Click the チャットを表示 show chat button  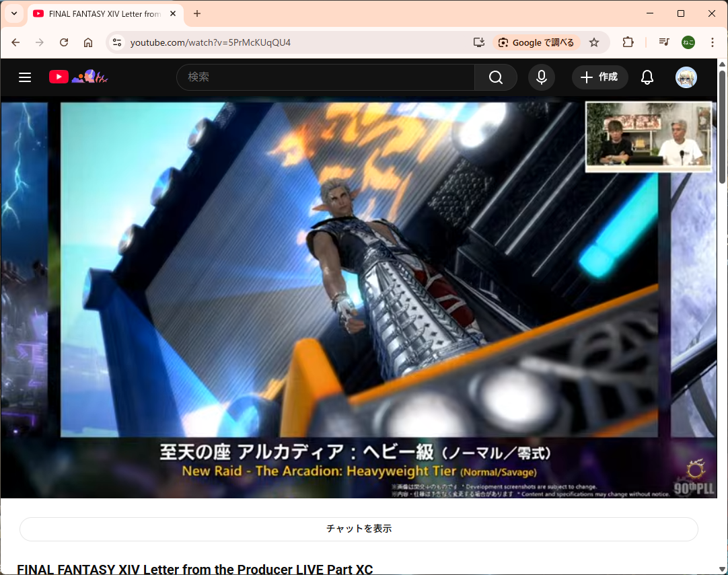pyautogui.click(x=359, y=529)
